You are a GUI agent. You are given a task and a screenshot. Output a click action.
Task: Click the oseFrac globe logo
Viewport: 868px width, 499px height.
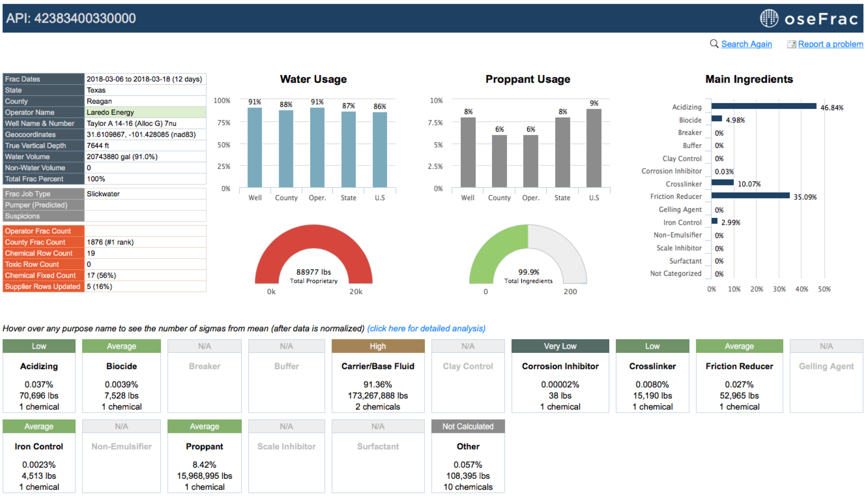(769, 18)
